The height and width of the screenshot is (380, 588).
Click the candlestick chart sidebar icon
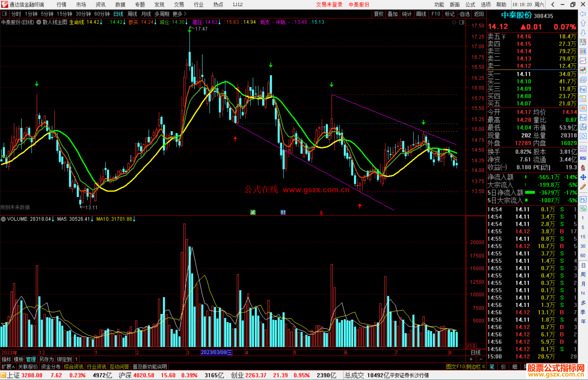coord(583,70)
